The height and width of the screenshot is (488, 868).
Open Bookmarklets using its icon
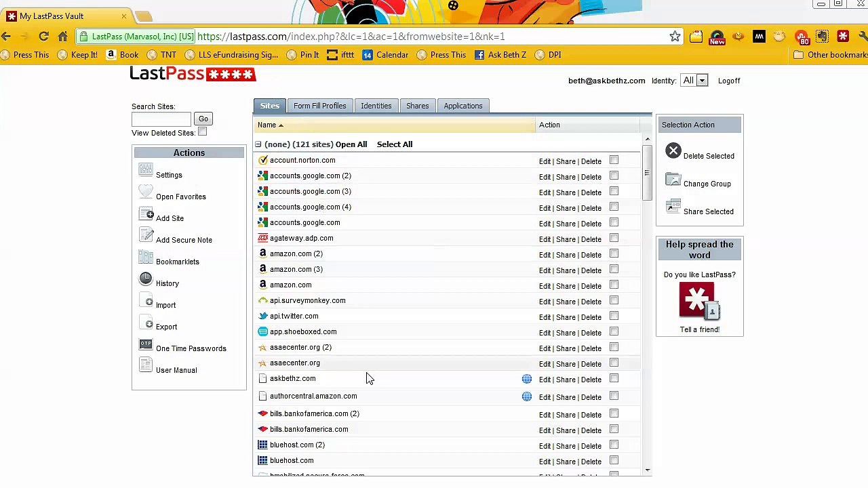[146, 257]
